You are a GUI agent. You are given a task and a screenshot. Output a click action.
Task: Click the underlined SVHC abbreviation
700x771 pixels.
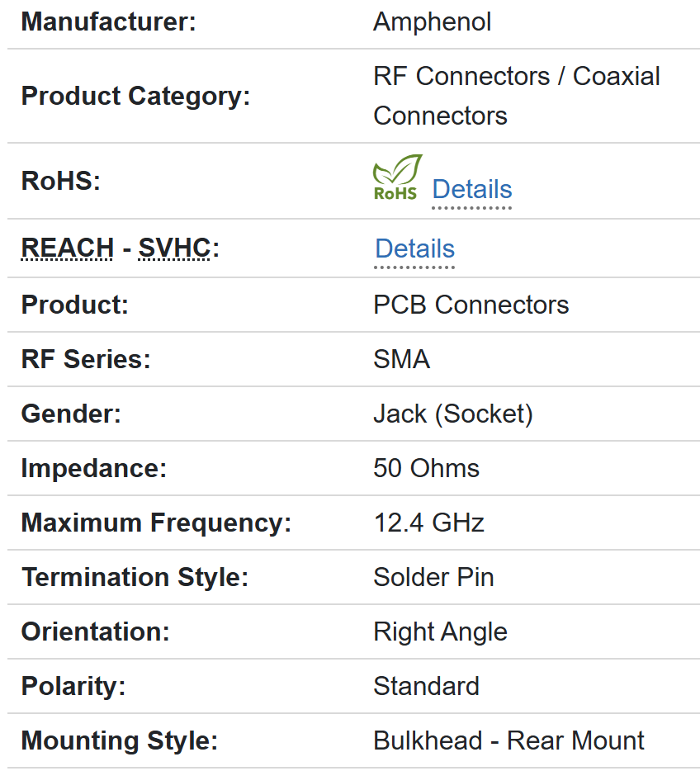pyautogui.click(x=174, y=248)
